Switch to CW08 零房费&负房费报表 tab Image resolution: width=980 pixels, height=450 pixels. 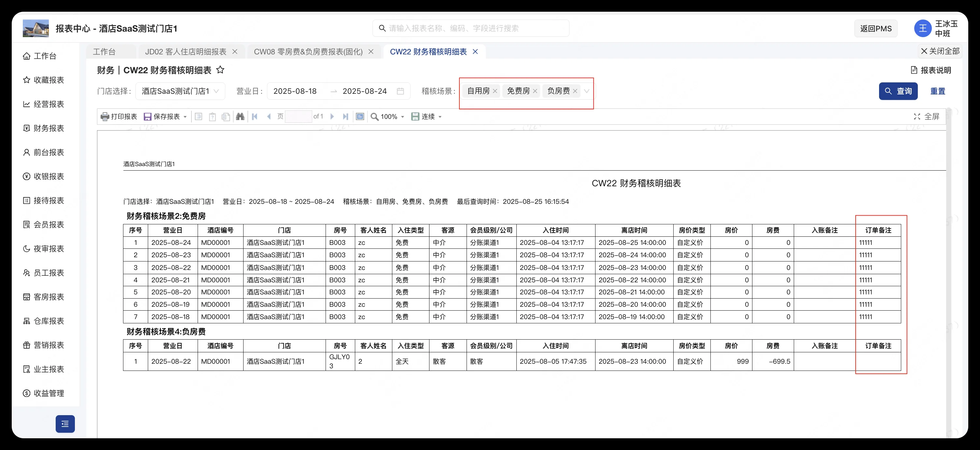pos(308,51)
